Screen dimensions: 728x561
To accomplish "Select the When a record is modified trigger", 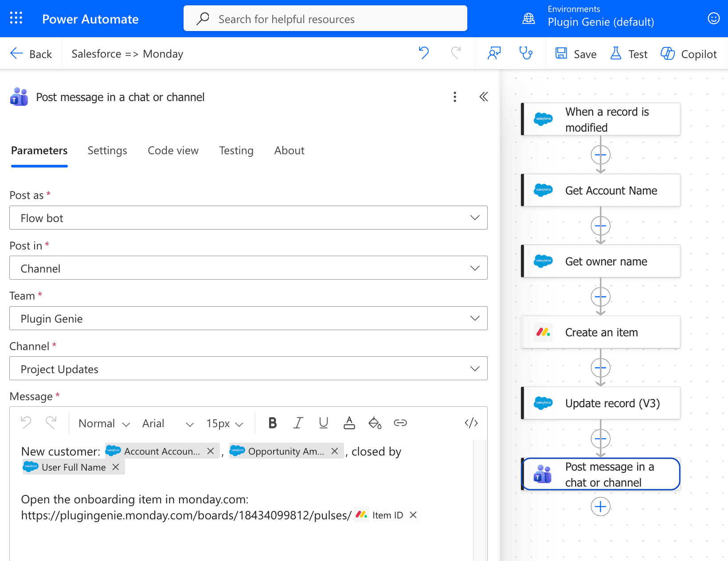I will (601, 119).
